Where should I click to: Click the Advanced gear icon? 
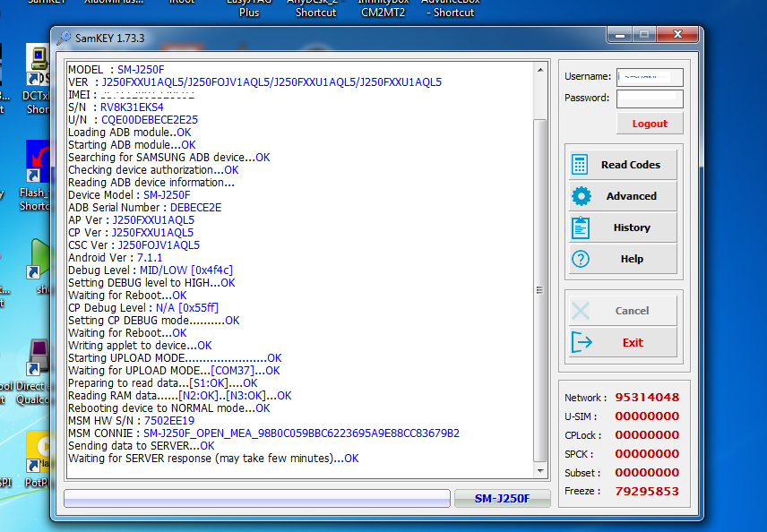pyautogui.click(x=582, y=196)
